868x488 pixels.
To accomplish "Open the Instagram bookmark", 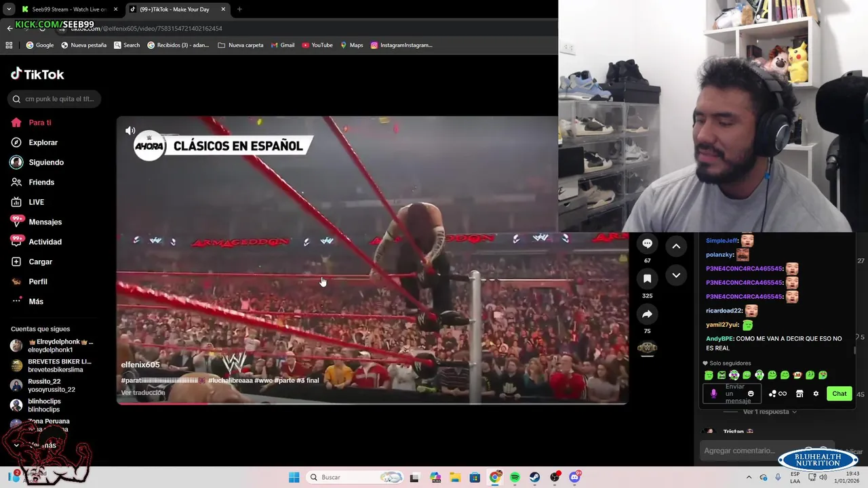I will pos(401,45).
